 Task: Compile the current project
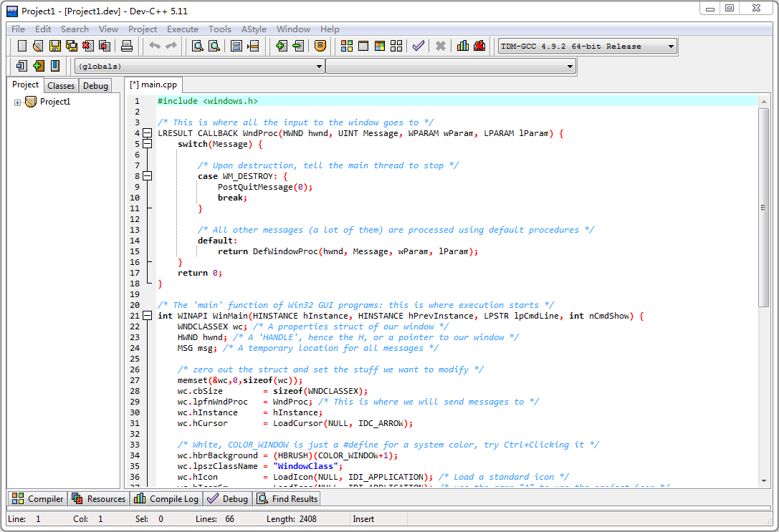(x=347, y=45)
